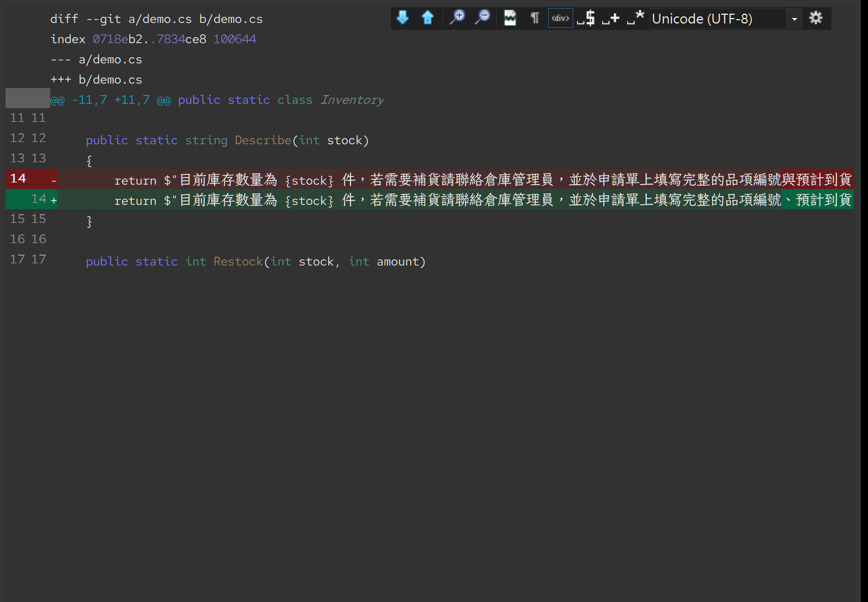Decrease context lines with magnifier minus
Image resolution: width=868 pixels, height=602 pixels.
point(483,18)
